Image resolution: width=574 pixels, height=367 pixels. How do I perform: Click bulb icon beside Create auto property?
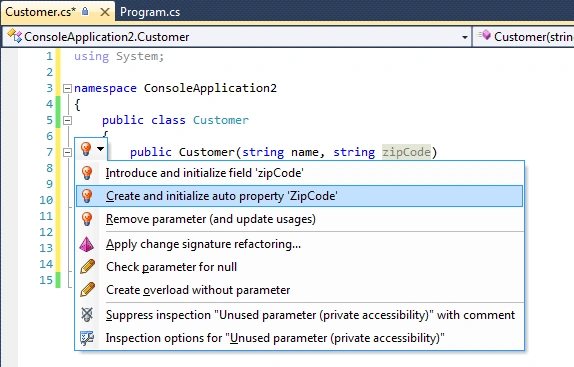click(x=87, y=196)
